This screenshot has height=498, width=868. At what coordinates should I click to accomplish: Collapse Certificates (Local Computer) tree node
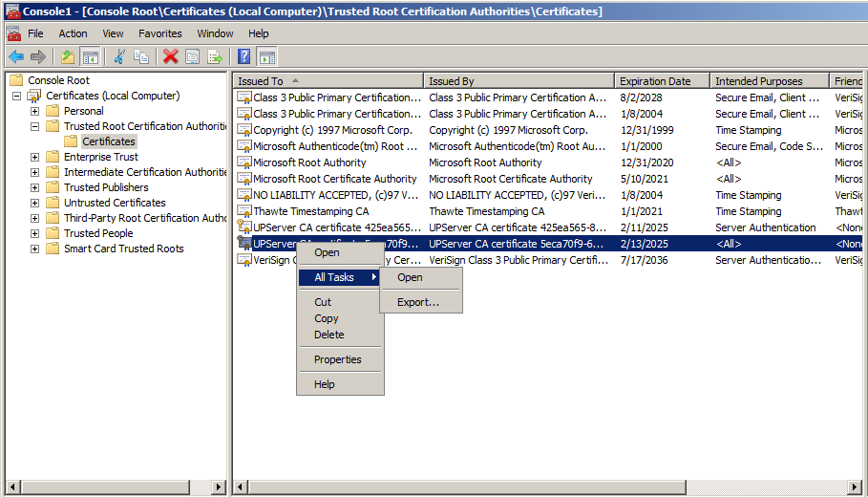coord(16,96)
